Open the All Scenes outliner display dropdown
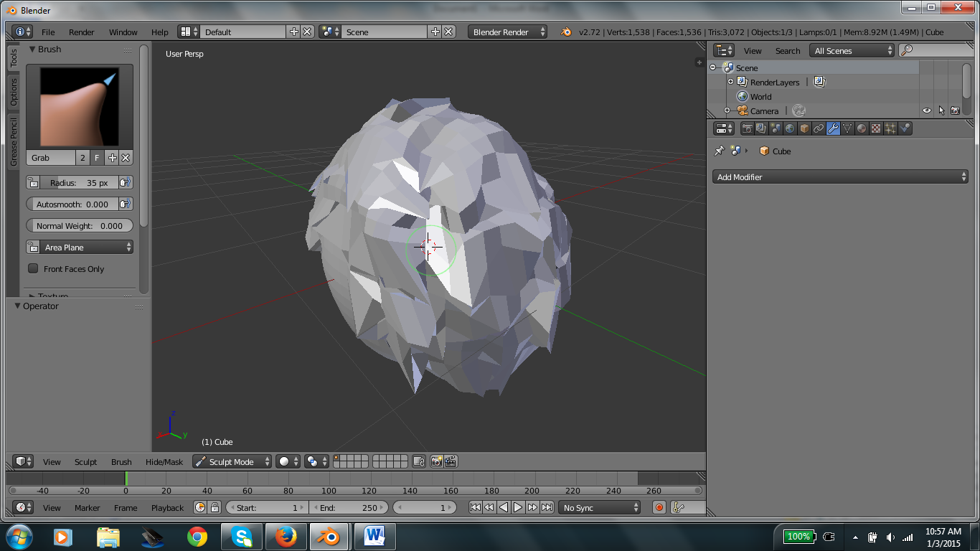 852,50
